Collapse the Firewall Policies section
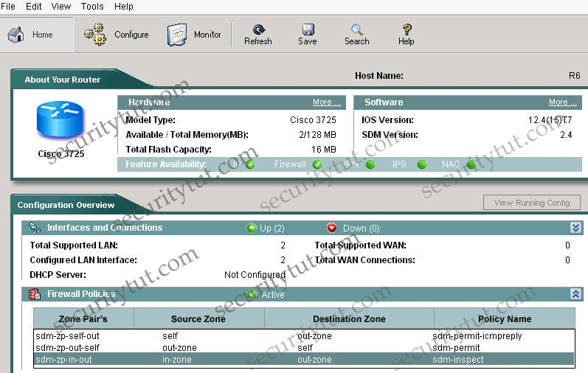Image resolution: width=588 pixels, height=373 pixels. (575, 294)
